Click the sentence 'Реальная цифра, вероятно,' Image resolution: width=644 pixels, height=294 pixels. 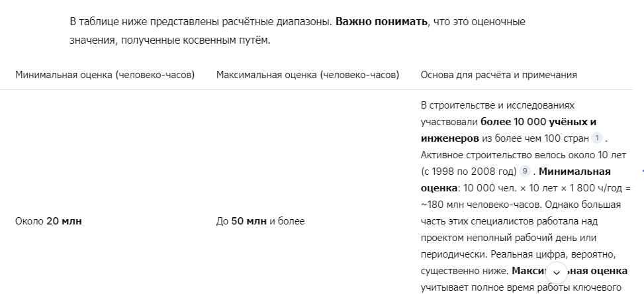(553, 254)
